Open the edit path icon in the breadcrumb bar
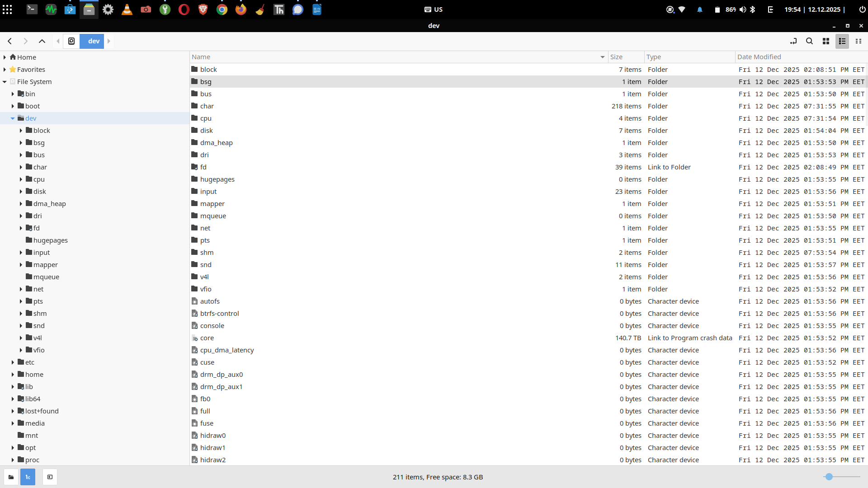 71,41
